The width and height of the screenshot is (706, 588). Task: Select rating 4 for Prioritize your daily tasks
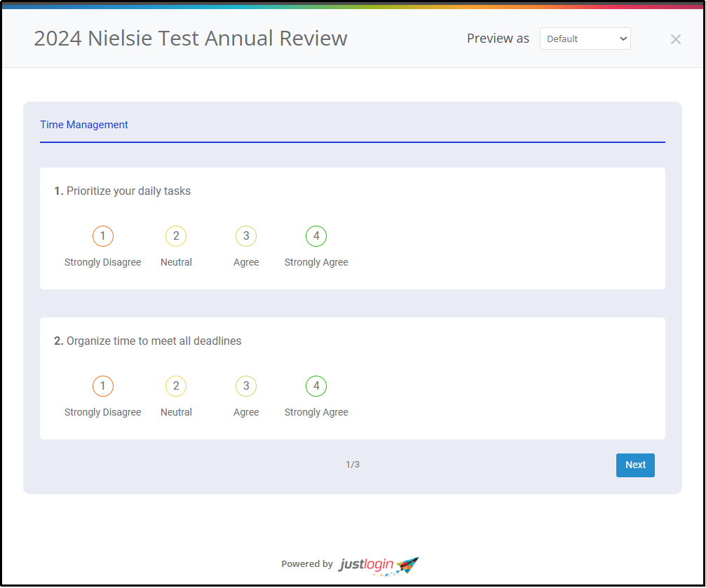pos(316,236)
